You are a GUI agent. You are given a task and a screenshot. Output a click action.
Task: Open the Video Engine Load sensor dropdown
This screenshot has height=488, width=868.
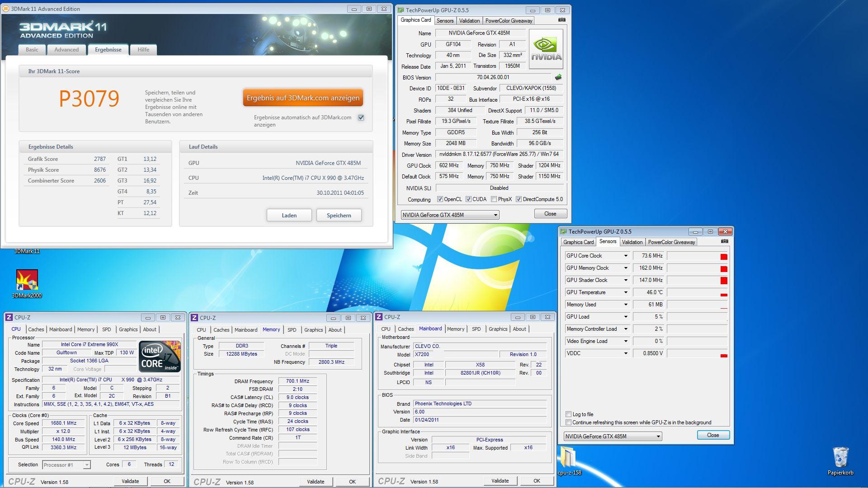tap(626, 341)
